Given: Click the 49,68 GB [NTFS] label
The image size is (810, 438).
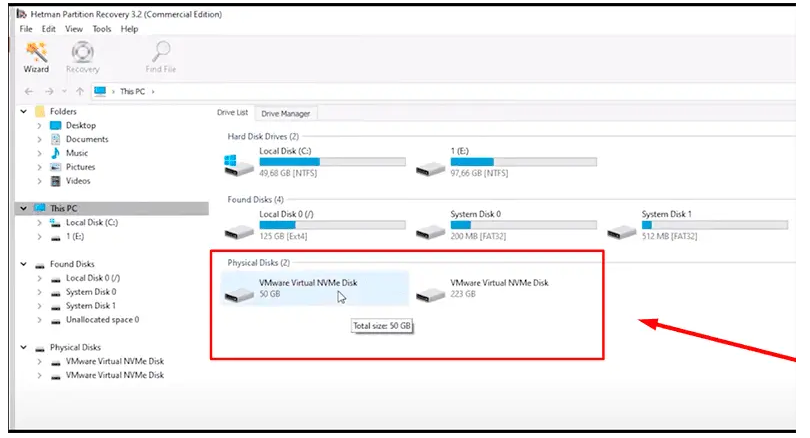Looking at the screenshot, I should click(288, 173).
